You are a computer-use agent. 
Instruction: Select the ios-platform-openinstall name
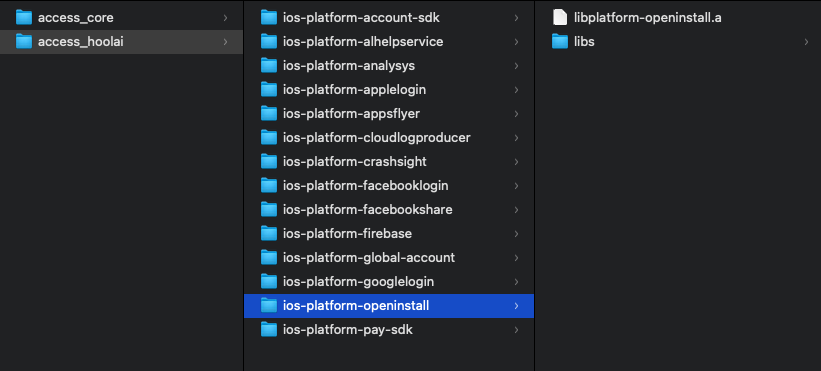click(x=356, y=306)
